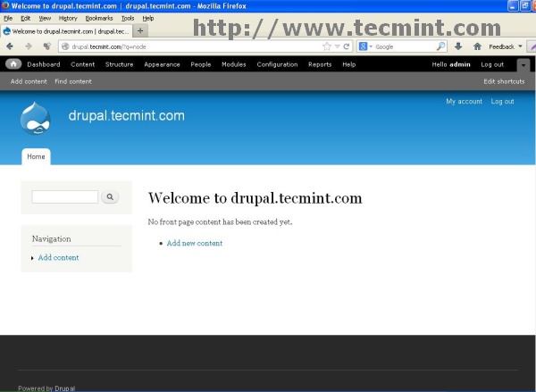
Task: Open the My account link
Action: [464, 101]
